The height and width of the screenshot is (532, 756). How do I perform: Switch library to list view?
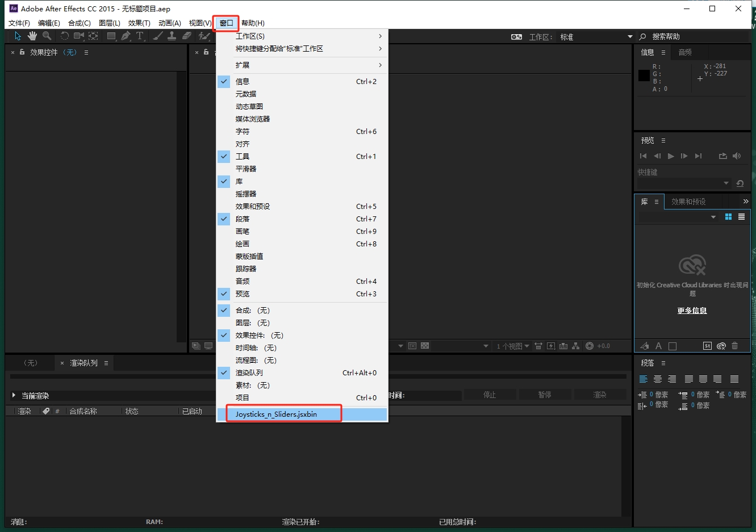pyautogui.click(x=741, y=217)
